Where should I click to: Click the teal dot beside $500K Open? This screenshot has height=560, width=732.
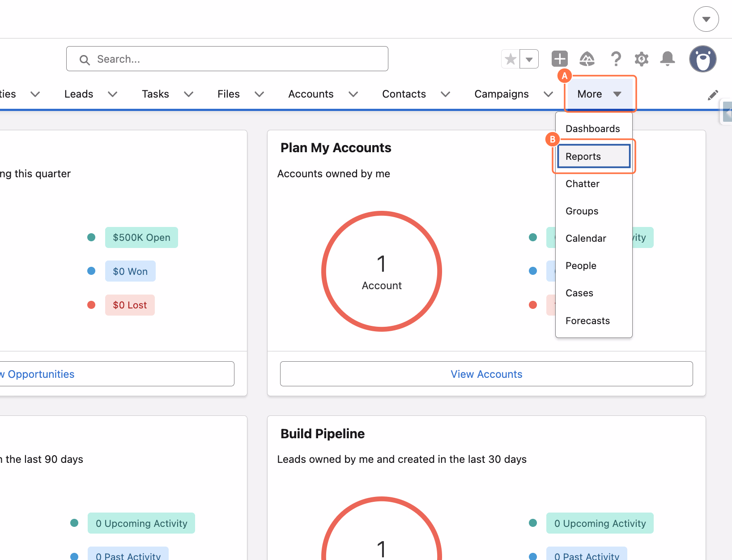pos(91,237)
